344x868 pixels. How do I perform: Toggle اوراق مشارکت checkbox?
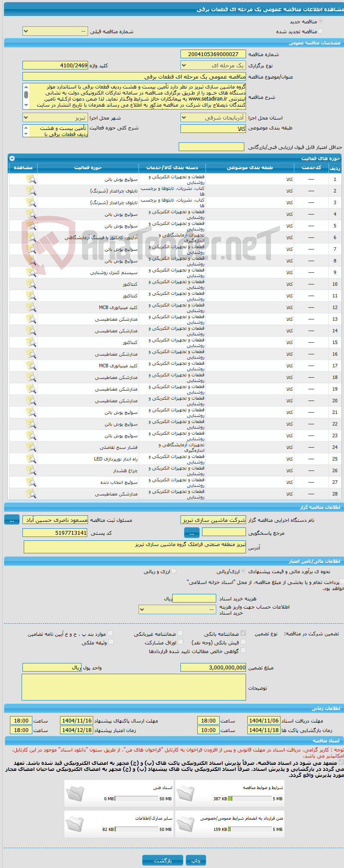coord(180,642)
